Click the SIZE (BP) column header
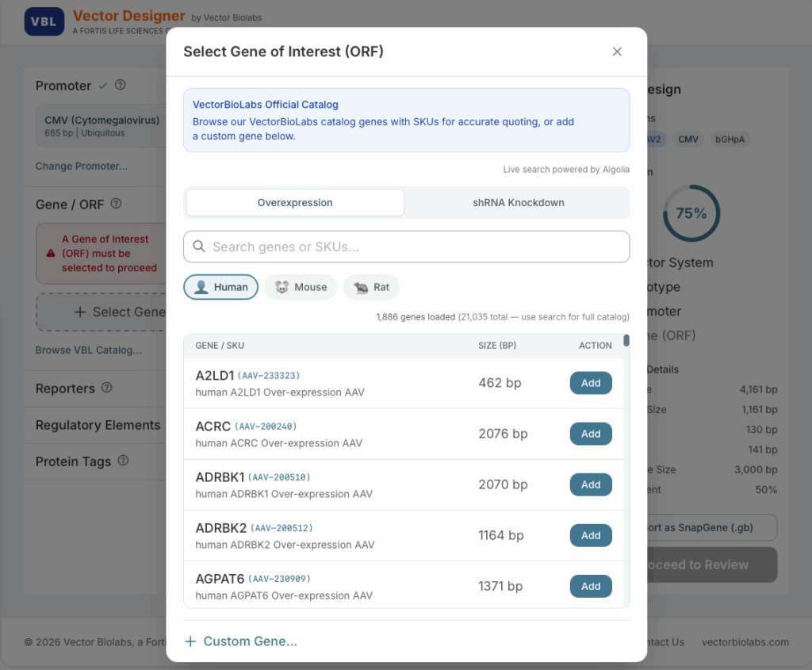The width and height of the screenshot is (812, 670). pos(497,346)
